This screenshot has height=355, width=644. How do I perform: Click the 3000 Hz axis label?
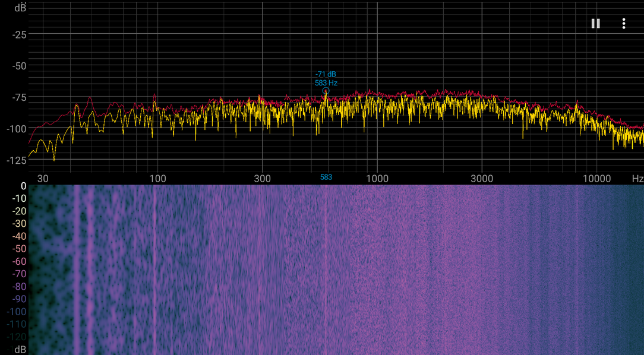click(x=482, y=179)
